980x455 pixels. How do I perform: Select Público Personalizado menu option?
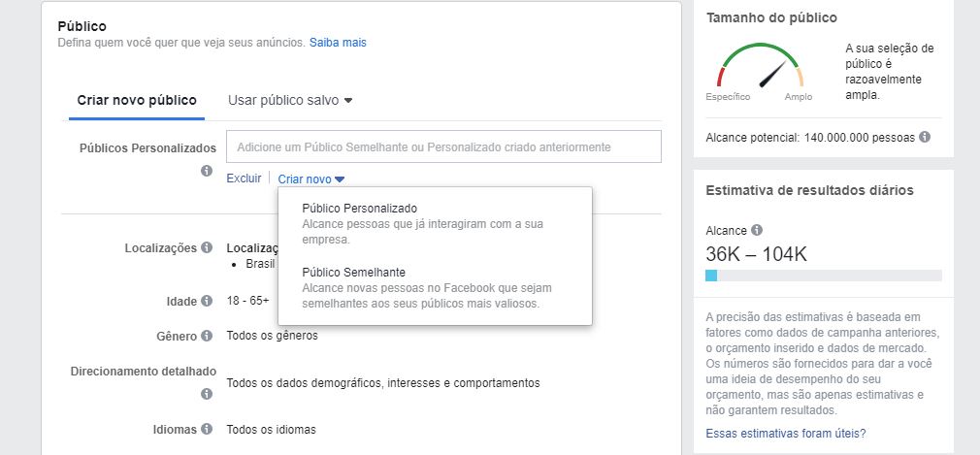(359, 209)
